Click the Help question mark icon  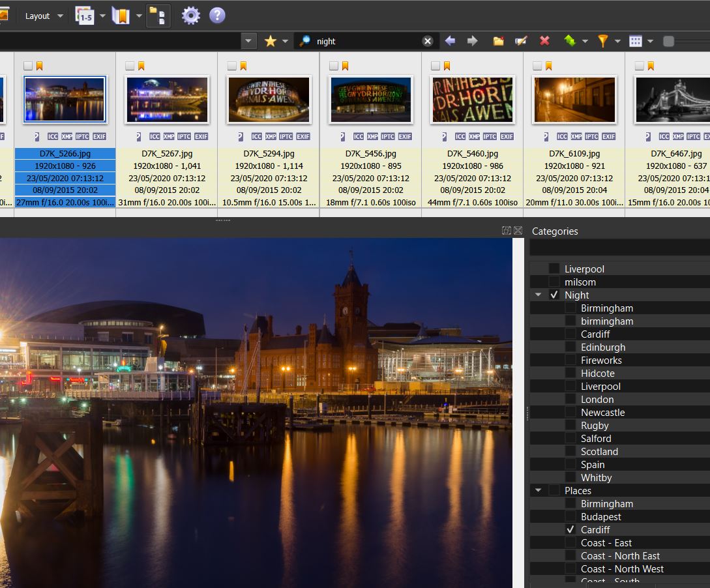click(x=217, y=16)
